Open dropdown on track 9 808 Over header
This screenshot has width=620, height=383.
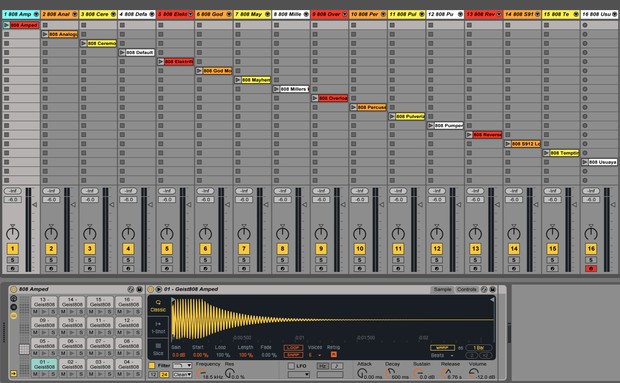coord(344,14)
